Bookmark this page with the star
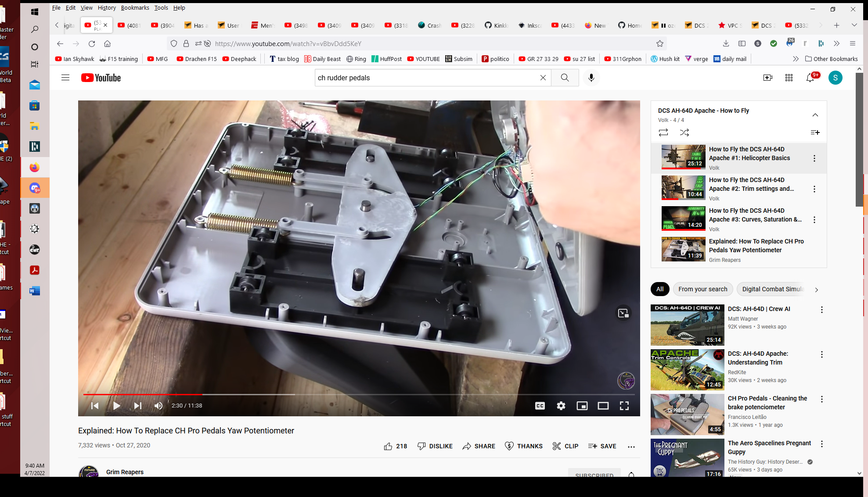The image size is (868, 497). pyautogui.click(x=659, y=43)
